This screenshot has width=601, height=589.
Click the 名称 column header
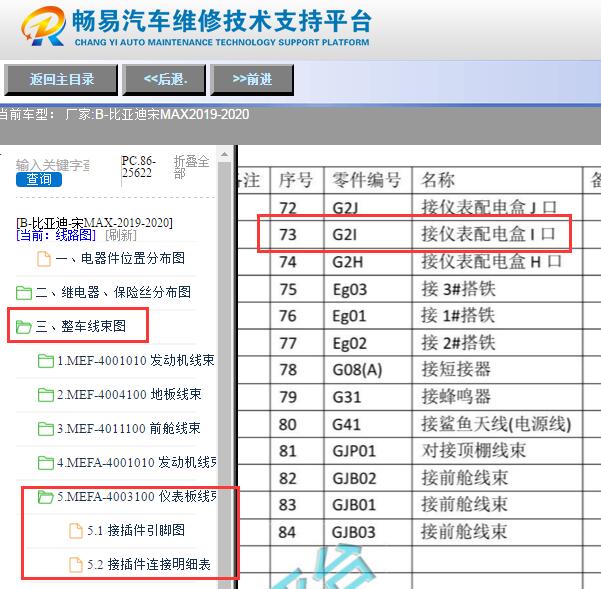438,180
